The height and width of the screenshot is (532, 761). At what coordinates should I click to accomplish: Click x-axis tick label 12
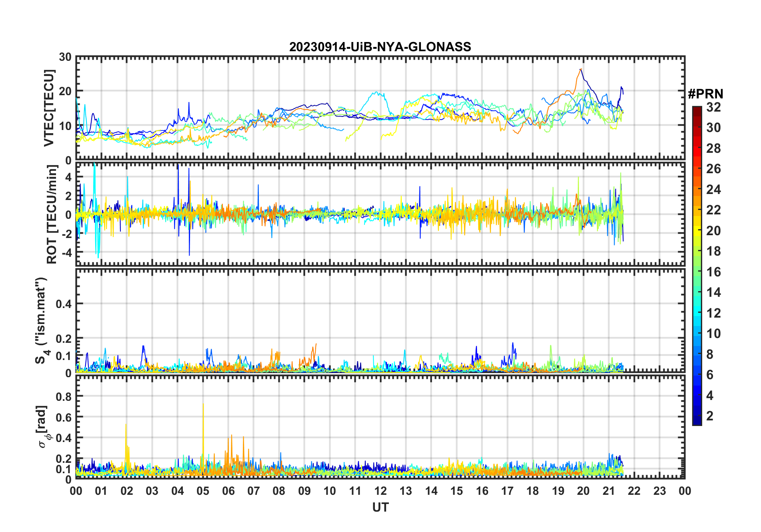(380, 491)
